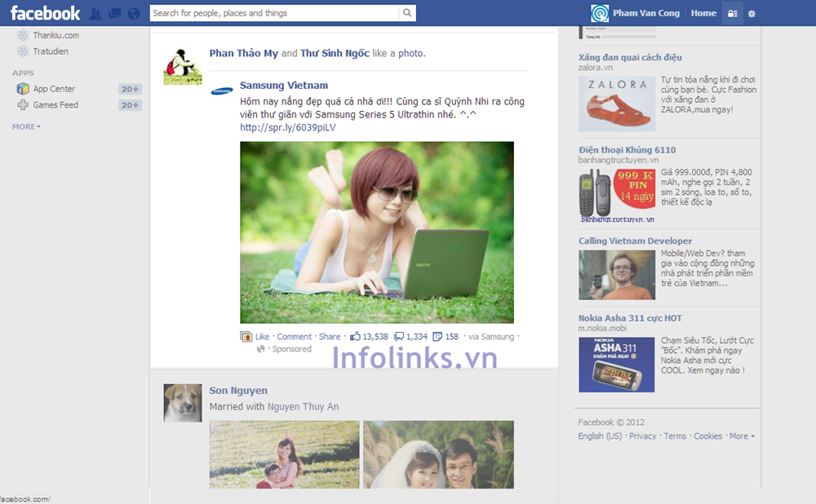Screen dimensions: 816x504
Task: Share the Samsung Vietnam post
Action: tap(330, 337)
